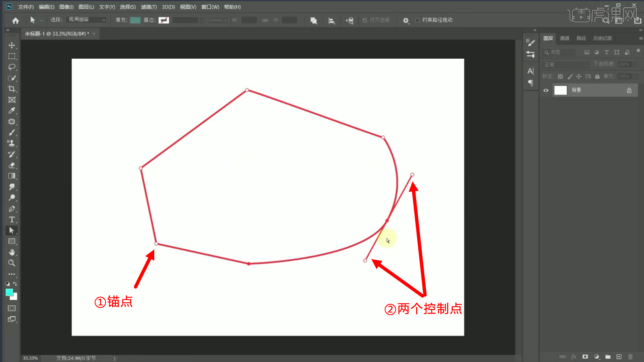Select the Quick Selection tool
Screen dimensions: 644x362
pos(12,78)
